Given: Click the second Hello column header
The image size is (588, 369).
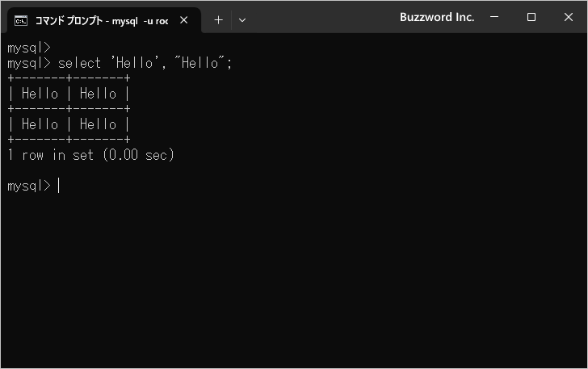Looking at the screenshot, I should click(x=99, y=94).
